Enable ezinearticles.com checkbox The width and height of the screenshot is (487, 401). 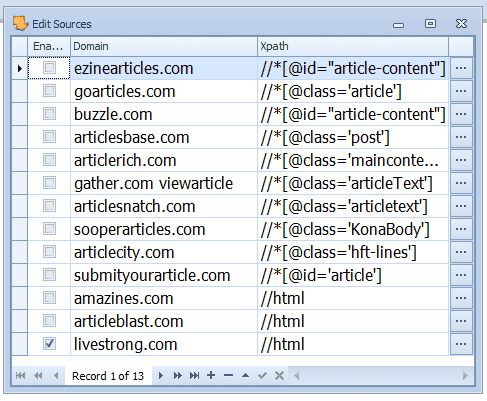(x=49, y=68)
